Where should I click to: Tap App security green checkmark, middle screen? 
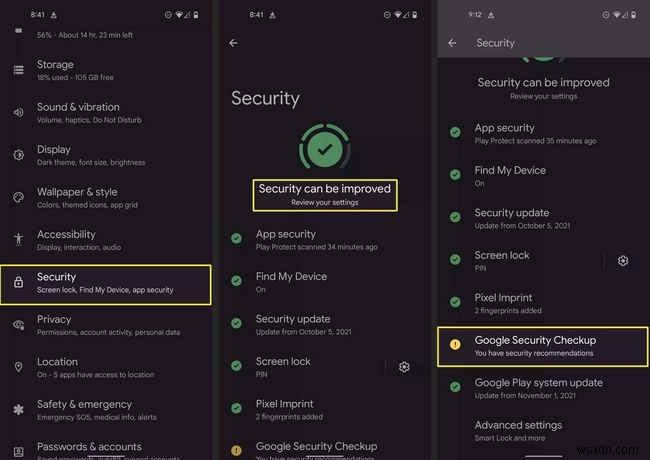click(x=236, y=238)
